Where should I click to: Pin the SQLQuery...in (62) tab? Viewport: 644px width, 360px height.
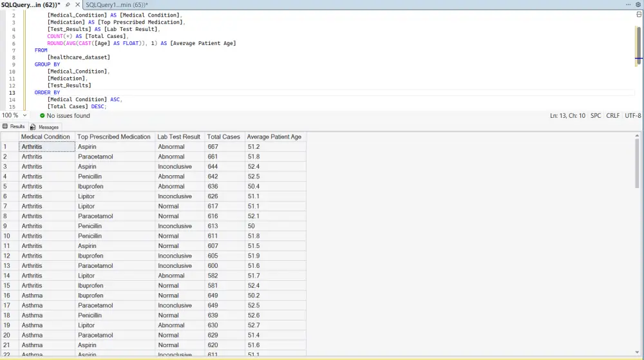[x=68, y=5]
